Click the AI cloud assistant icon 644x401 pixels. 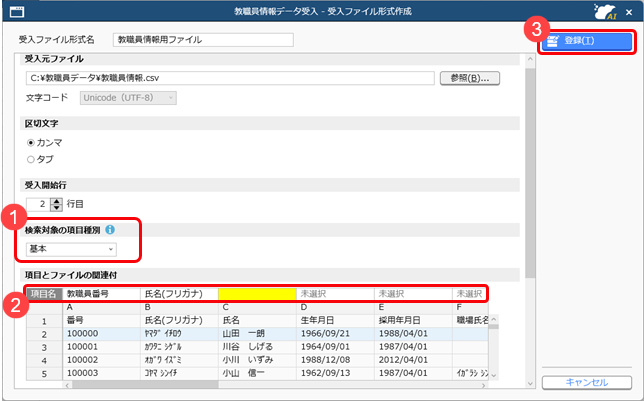click(605, 12)
